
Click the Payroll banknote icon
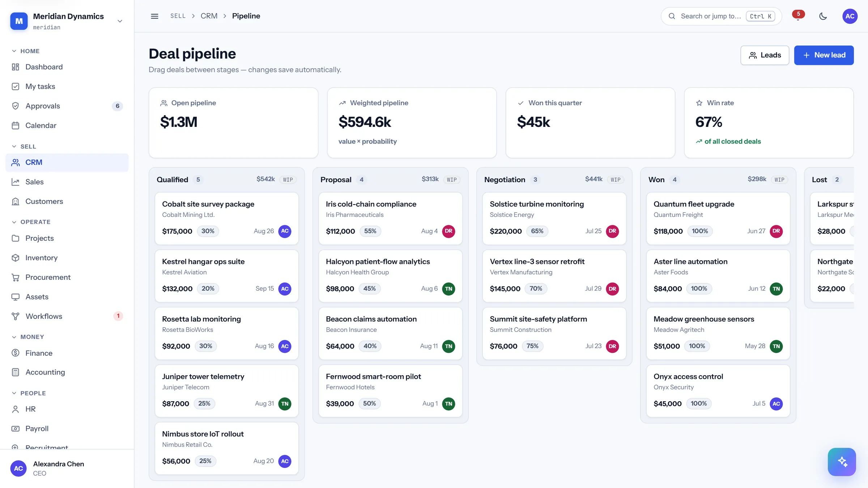coord(15,429)
